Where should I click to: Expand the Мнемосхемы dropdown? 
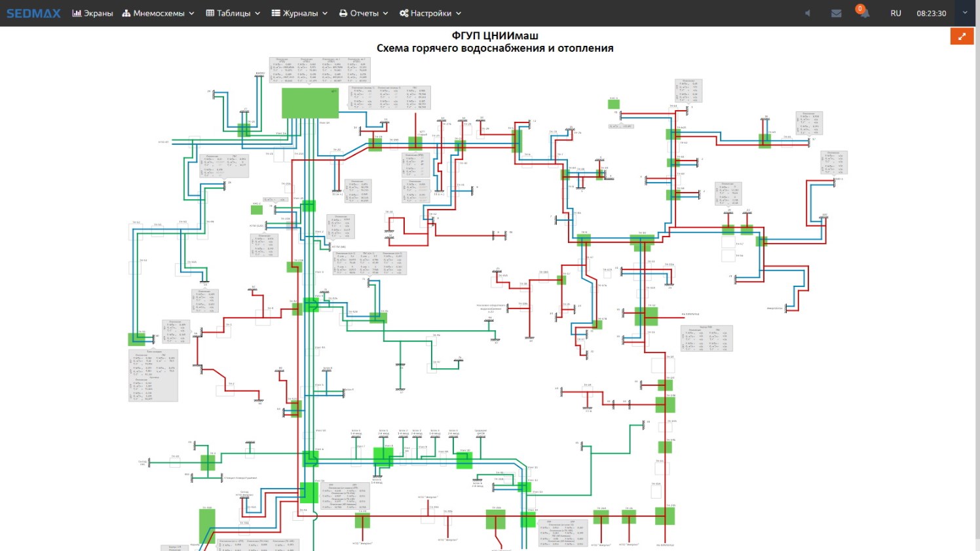pos(158,13)
